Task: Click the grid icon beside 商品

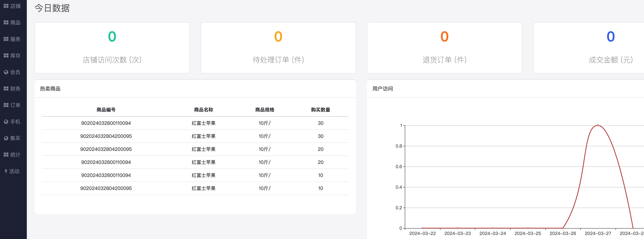Action: [x=6, y=23]
